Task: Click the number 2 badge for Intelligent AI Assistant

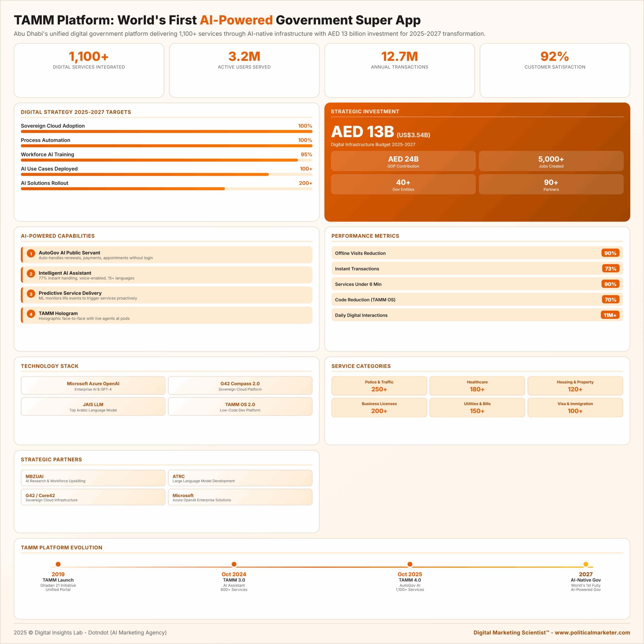Action: pos(31,274)
